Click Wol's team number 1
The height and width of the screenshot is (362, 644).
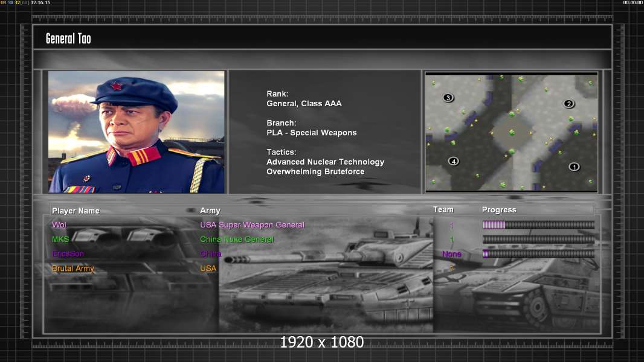coord(451,224)
